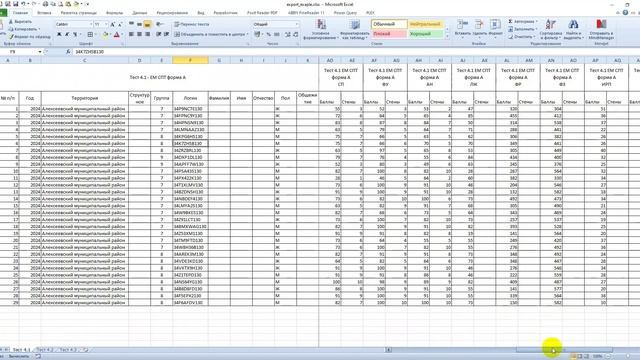Toggle middle vertical alignment
Screen dimensions: 640x360
(139, 24)
